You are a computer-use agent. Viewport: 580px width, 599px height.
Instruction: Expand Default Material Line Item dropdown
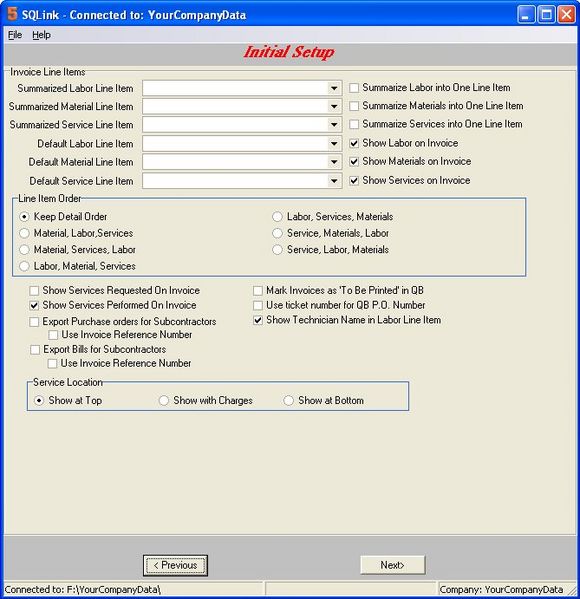coord(334,162)
